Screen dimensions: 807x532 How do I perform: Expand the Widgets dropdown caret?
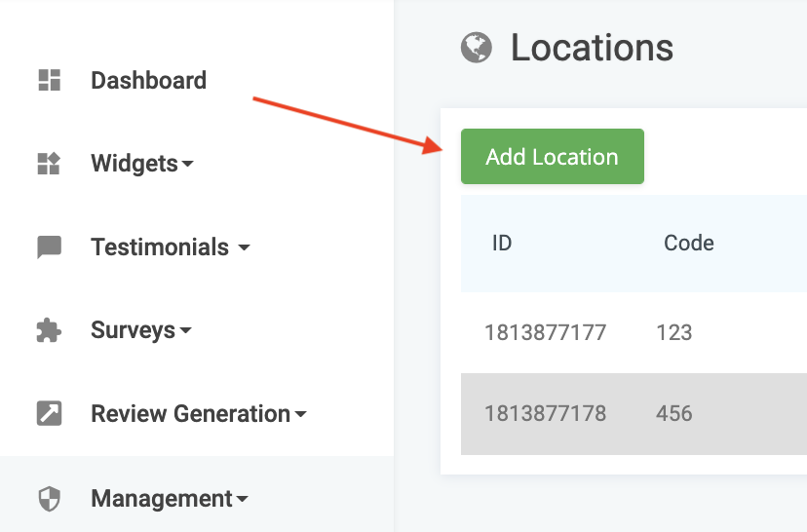coord(188,164)
